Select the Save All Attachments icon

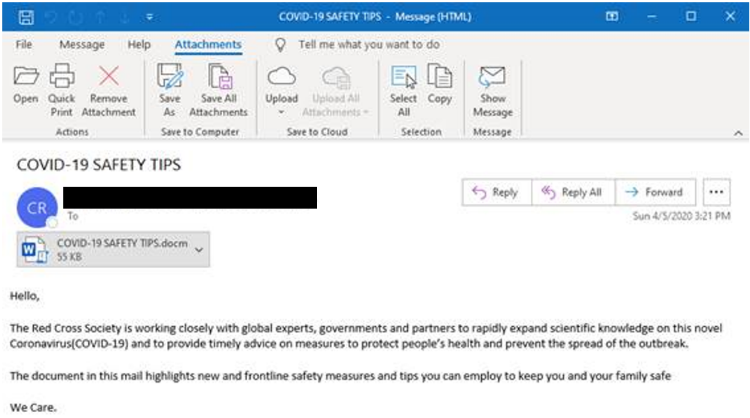(218, 77)
